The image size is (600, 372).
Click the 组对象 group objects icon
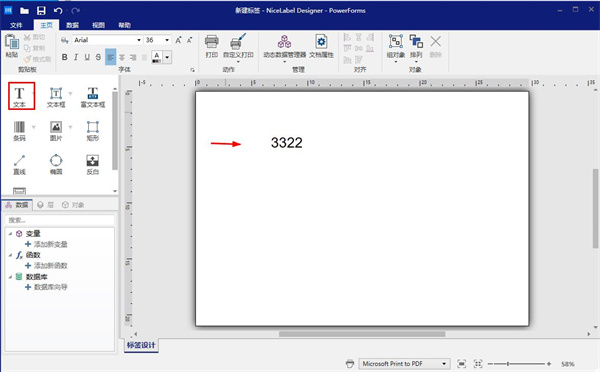pyautogui.click(x=396, y=41)
